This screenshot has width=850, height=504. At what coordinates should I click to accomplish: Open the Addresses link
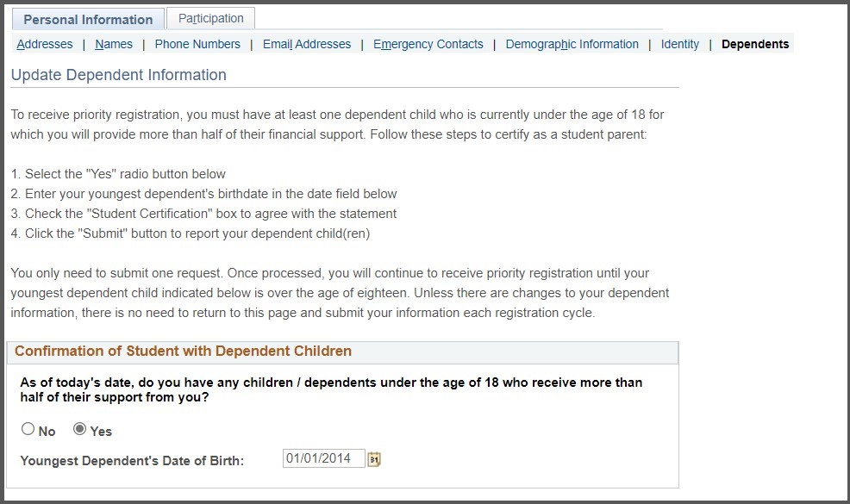click(44, 44)
